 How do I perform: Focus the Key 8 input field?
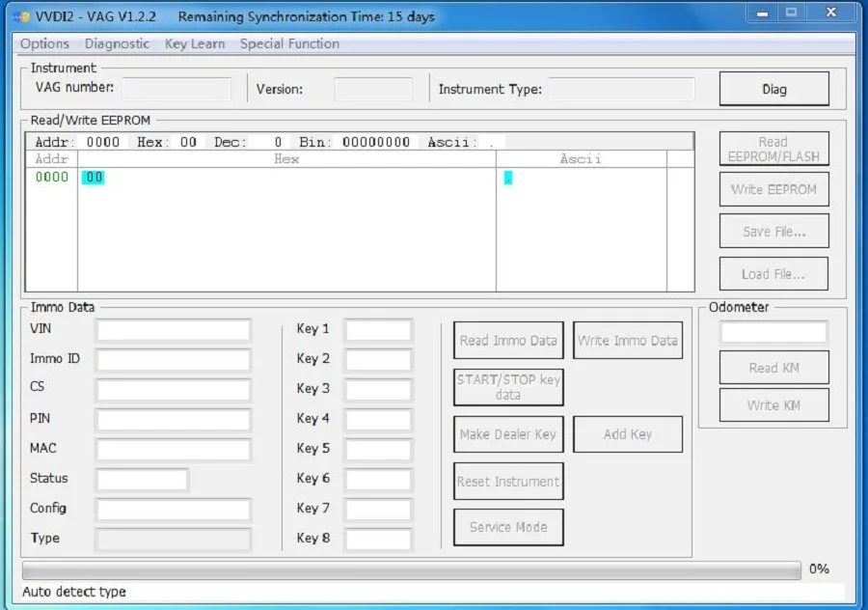click(x=378, y=540)
